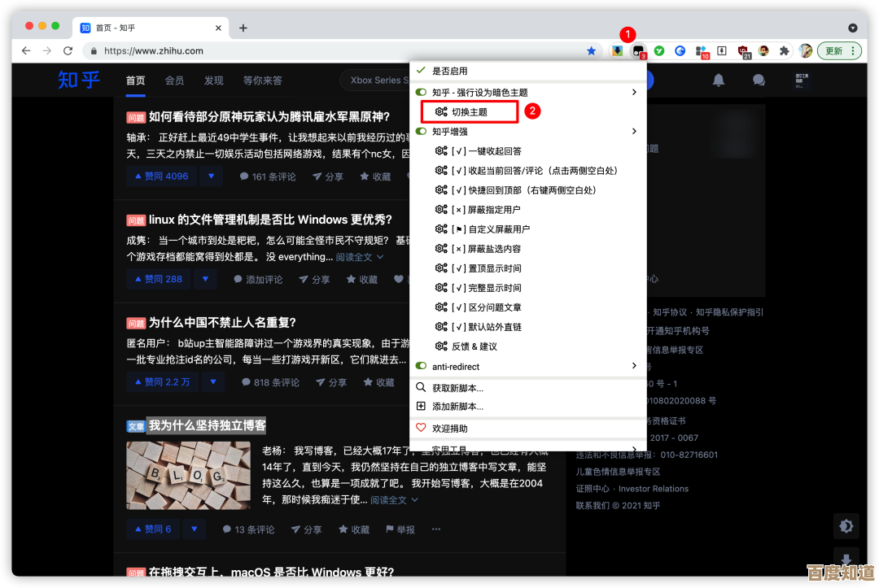Expand the anti-redirect submenu arrow

635,367
